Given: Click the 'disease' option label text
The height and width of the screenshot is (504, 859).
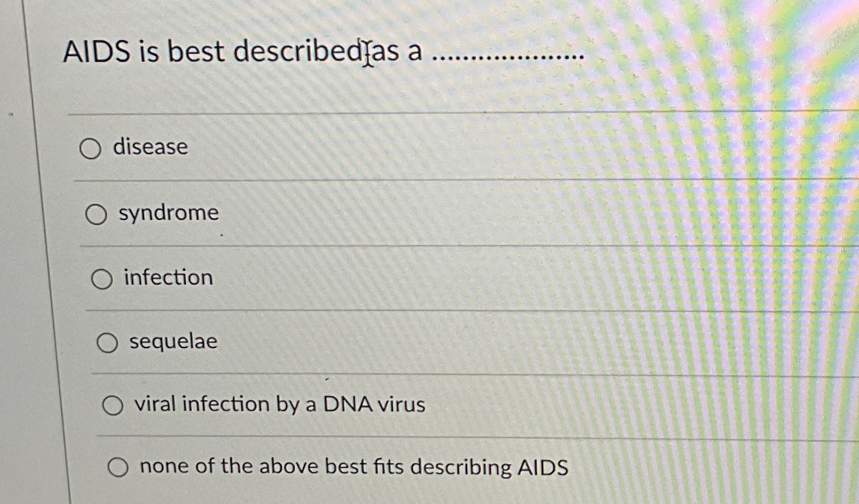Looking at the screenshot, I should pyautogui.click(x=150, y=147).
